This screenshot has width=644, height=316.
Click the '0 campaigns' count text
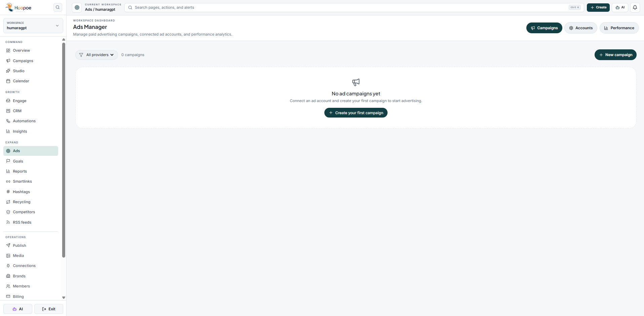pos(133,55)
